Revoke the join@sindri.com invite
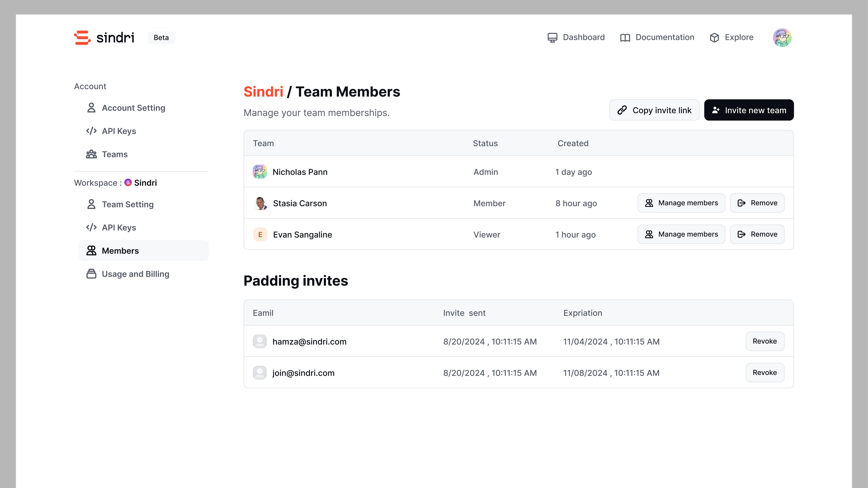This screenshot has height=488, width=868. [x=765, y=372]
